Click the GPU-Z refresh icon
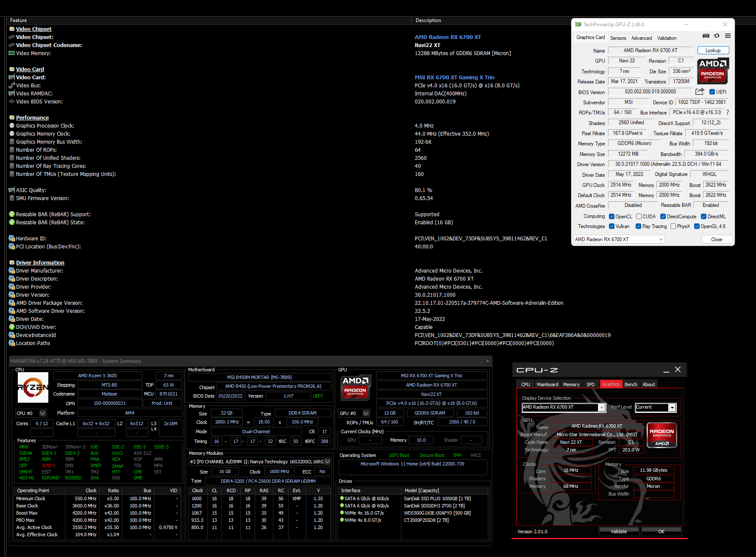 coord(717,36)
